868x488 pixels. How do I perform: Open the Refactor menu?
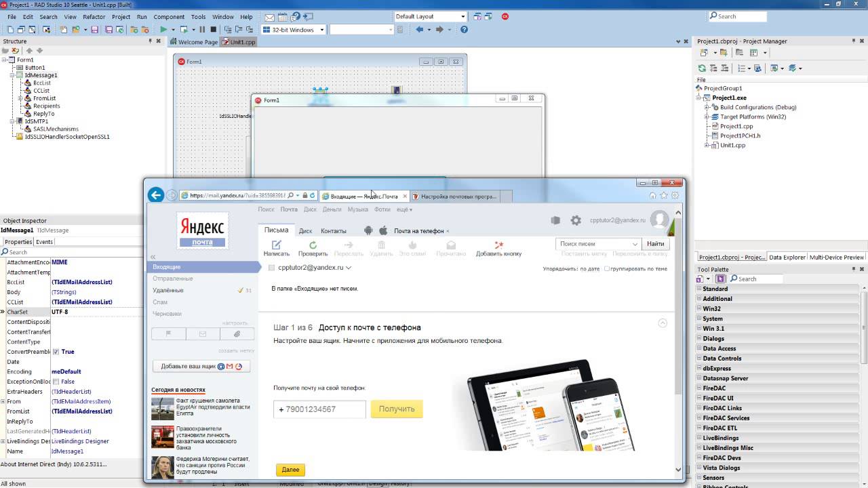tap(94, 17)
